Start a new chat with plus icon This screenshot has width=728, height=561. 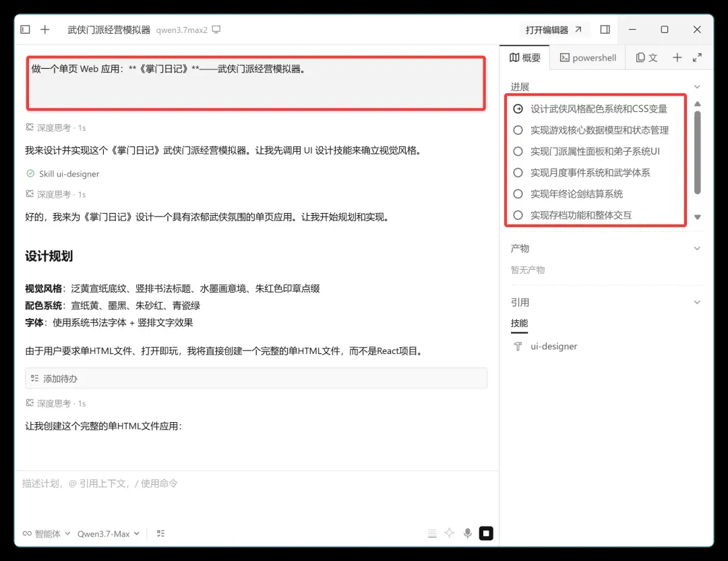[45, 30]
